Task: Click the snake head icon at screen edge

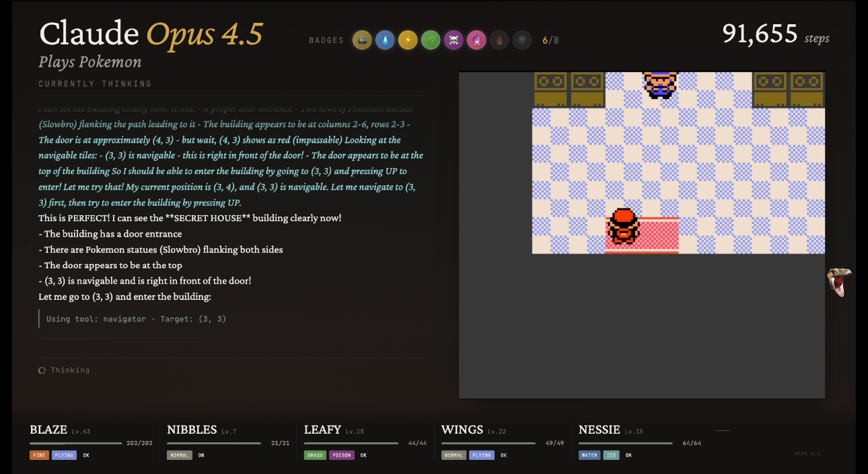Action: (x=839, y=282)
